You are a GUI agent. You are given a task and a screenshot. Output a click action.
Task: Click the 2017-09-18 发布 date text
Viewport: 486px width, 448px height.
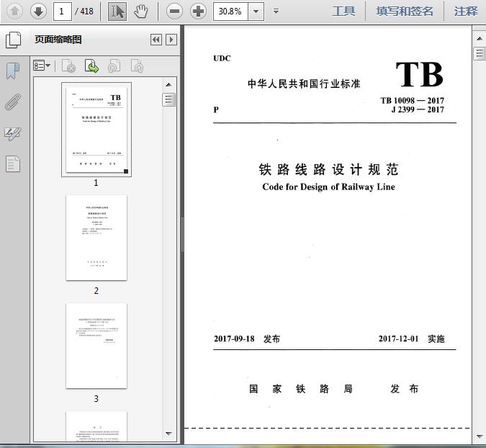(247, 339)
